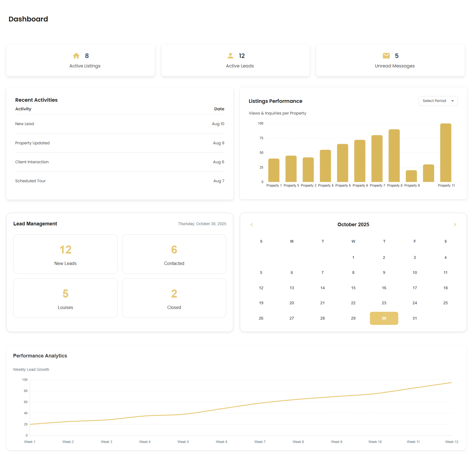Viewport: 476px width, 455px height.
Task: Click the home icon above Active Listings
Action: pos(76,56)
